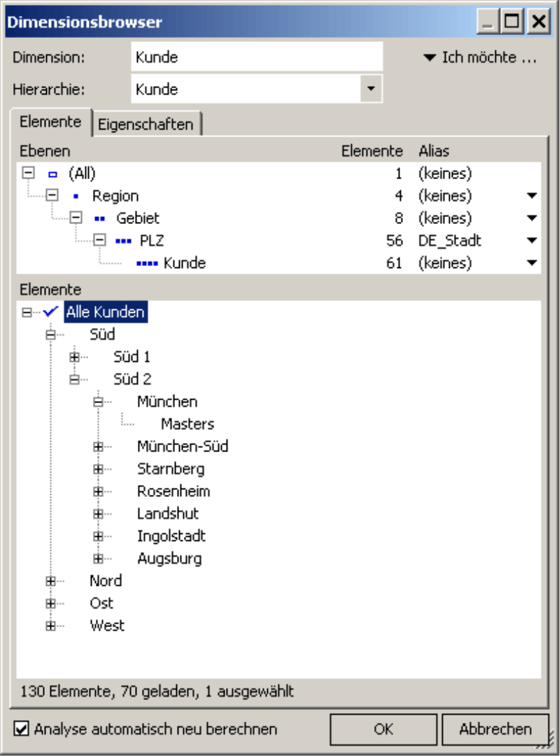The width and height of the screenshot is (560, 756).
Task: Collapse the Gebiet level in Ebenen
Action: (76, 218)
